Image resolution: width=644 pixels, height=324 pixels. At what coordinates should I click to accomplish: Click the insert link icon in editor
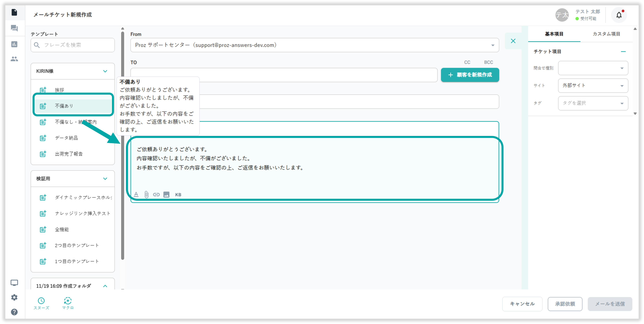click(156, 195)
